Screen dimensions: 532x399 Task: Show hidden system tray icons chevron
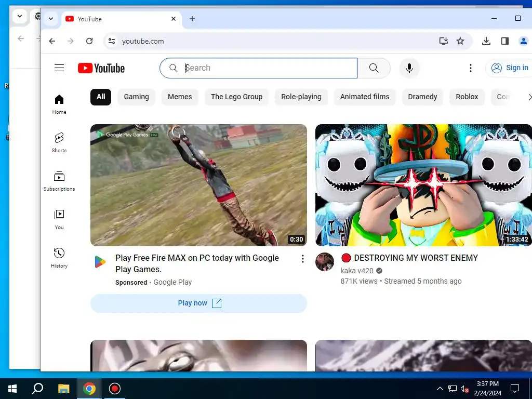(440, 389)
